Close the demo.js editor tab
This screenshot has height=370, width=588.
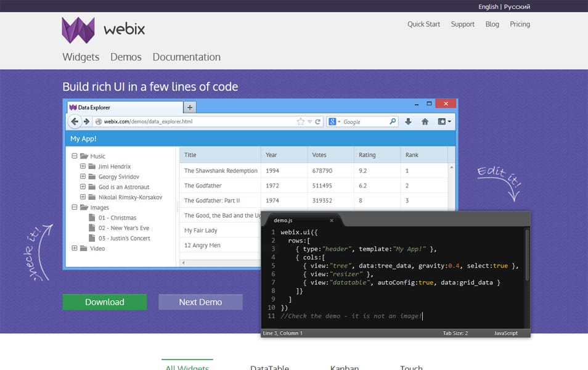click(x=332, y=221)
